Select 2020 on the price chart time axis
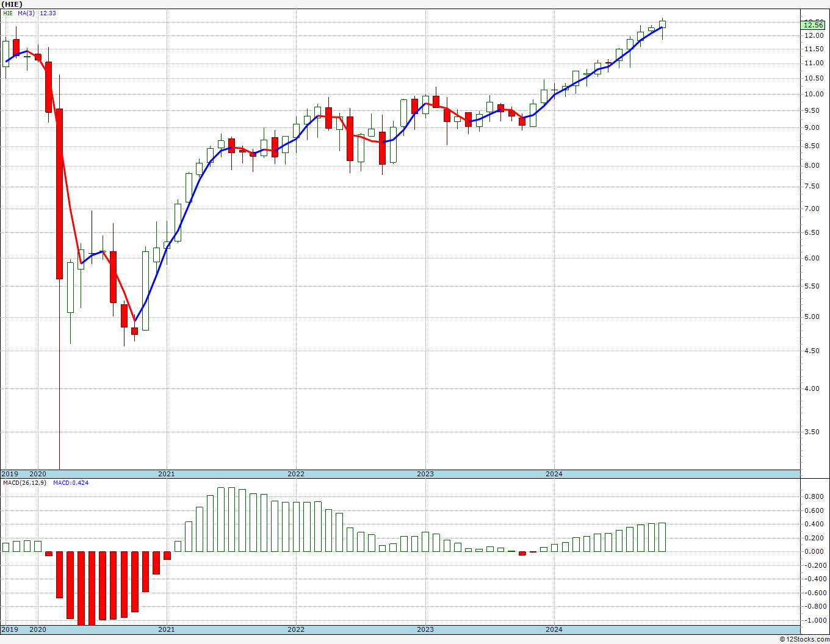Viewport: 830px width, 644px height. [x=38, y=474]
